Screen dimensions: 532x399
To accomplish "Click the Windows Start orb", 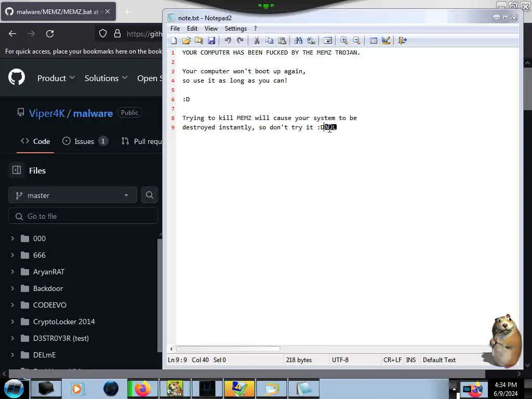I will coord(14,388).
